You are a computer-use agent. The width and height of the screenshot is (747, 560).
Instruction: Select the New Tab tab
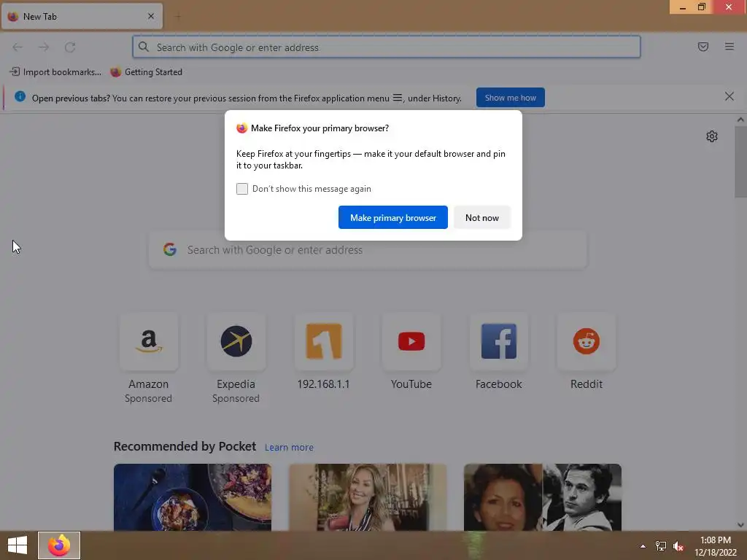pyautogui.click(x=82, y=16)
